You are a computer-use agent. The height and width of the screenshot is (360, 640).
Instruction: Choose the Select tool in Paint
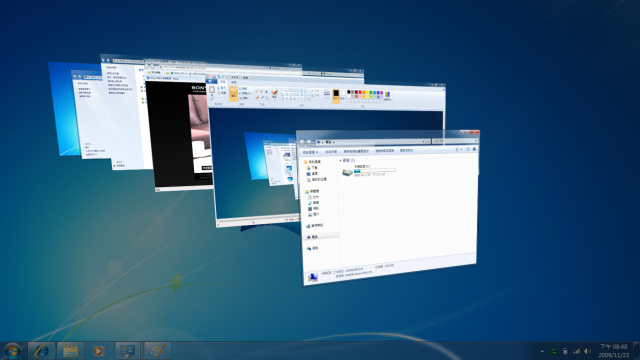click(x=233, y=93)
